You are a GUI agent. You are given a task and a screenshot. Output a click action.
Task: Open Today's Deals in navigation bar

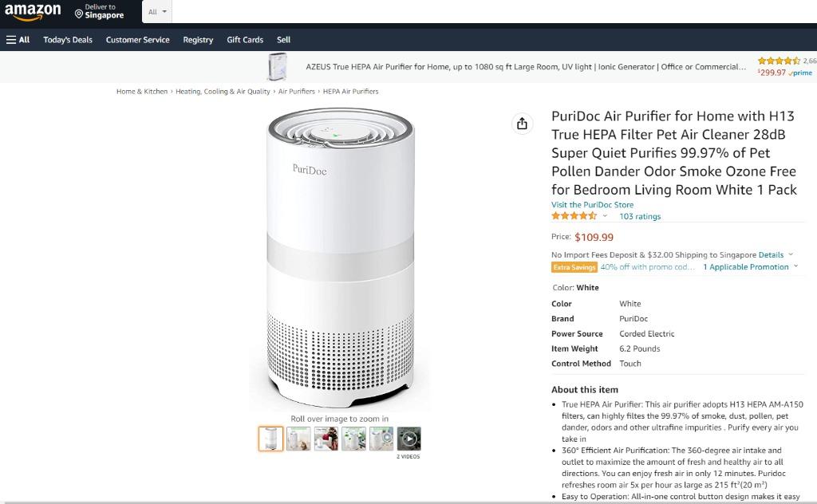click(x=68, y=40)
